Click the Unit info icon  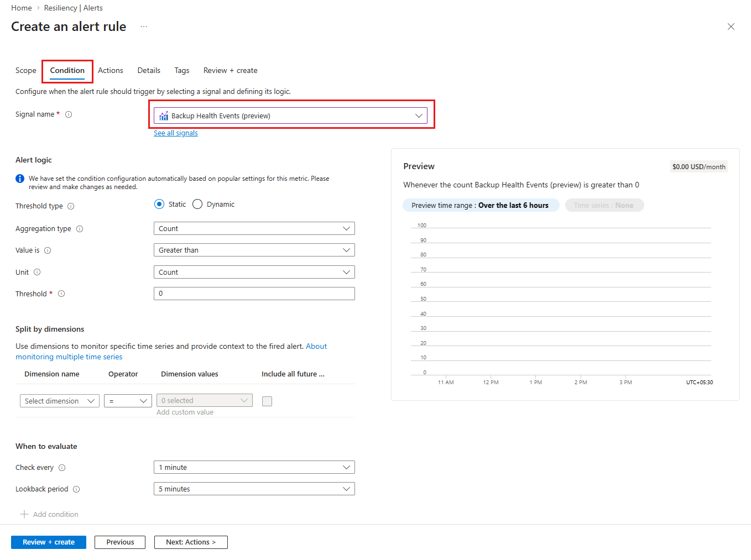click(37, 272)
